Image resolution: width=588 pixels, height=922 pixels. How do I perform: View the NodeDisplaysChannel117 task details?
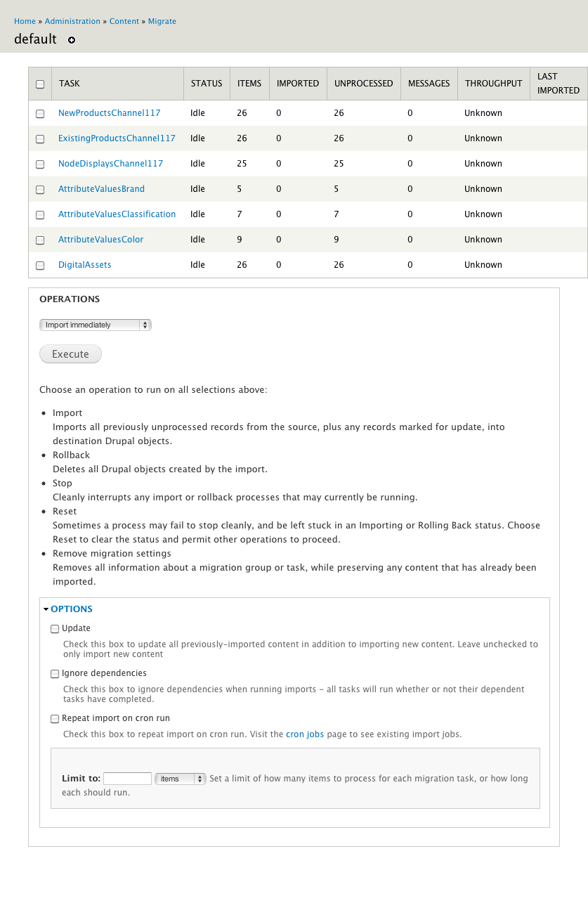(110, 163)
